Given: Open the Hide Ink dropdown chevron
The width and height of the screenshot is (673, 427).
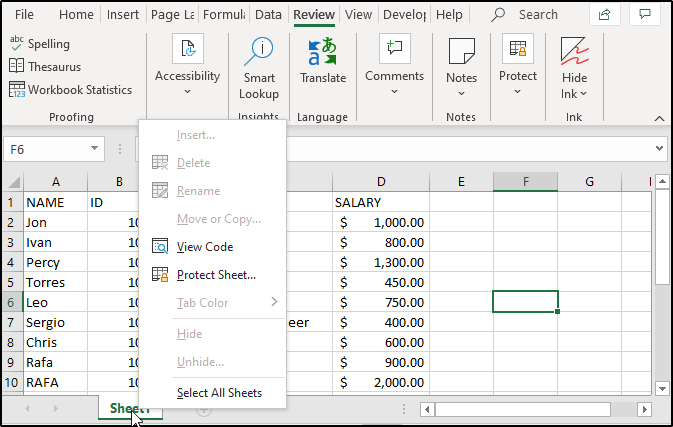Looking at the screenshot, I should (x=583, y=94).
